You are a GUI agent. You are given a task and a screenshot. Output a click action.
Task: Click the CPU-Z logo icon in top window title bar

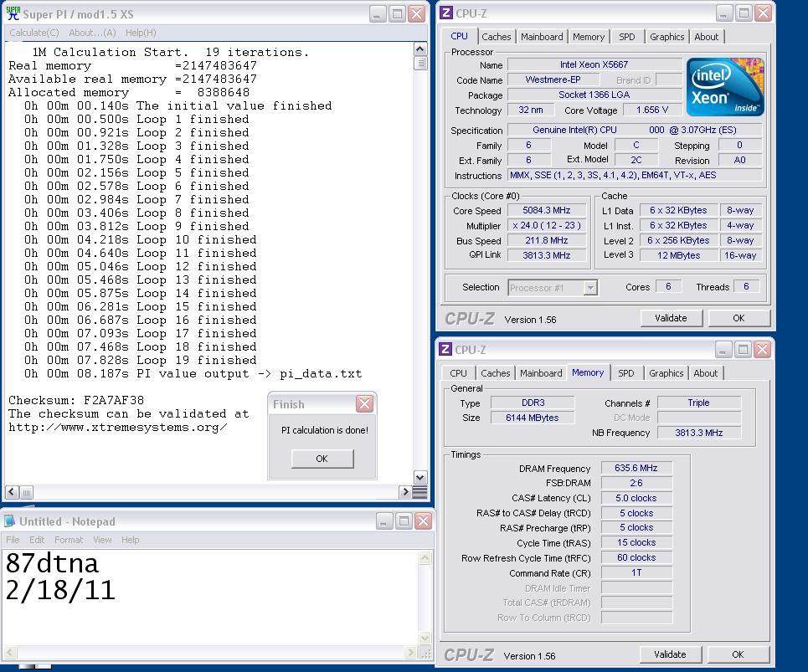pyautogui.click(x=445, y=13)
